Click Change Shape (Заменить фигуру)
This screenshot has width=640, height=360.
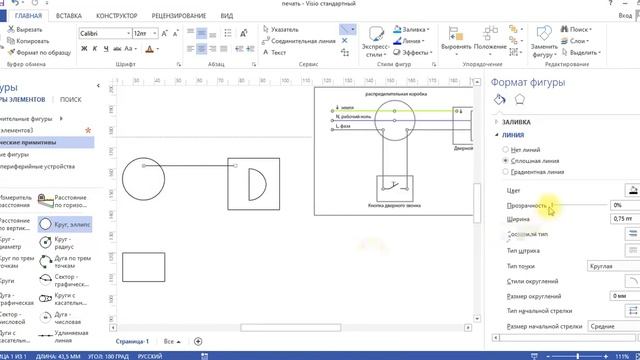pyautogui.click(x=544, y=42)
